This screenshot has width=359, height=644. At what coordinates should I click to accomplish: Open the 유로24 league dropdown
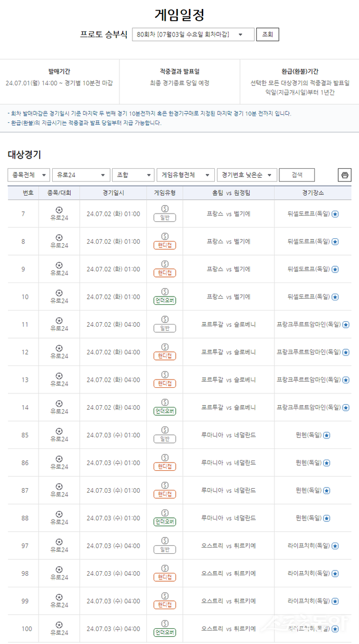81,175
